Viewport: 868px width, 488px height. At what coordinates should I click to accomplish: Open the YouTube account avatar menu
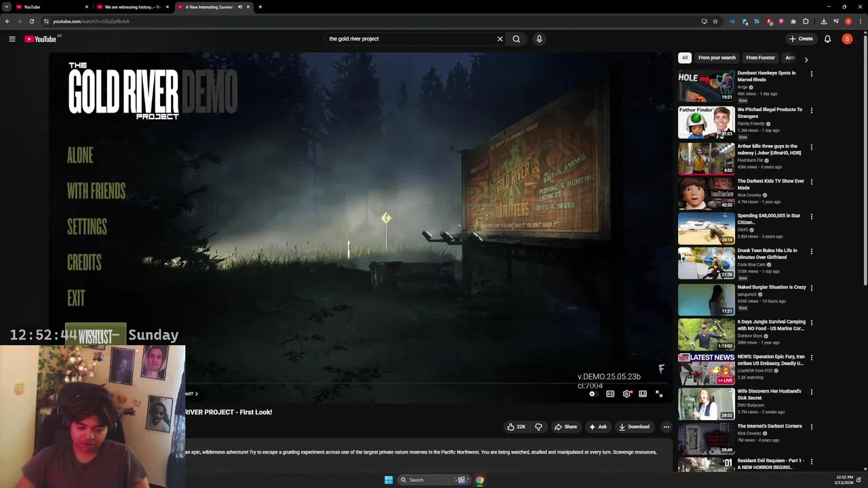coord(847,39)
